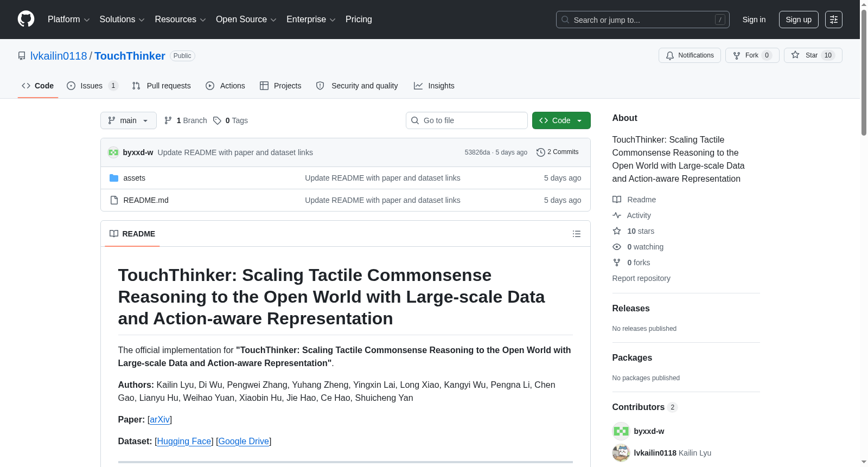Open the 53826da commit hash link

pos(477,152)
